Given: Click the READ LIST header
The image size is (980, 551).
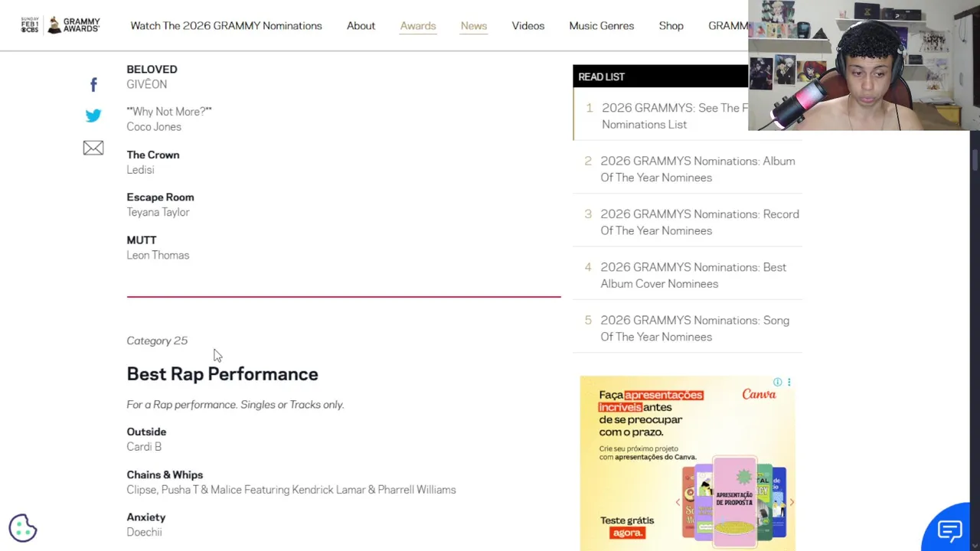Looking at the screenshot, I should click(601, 77).
